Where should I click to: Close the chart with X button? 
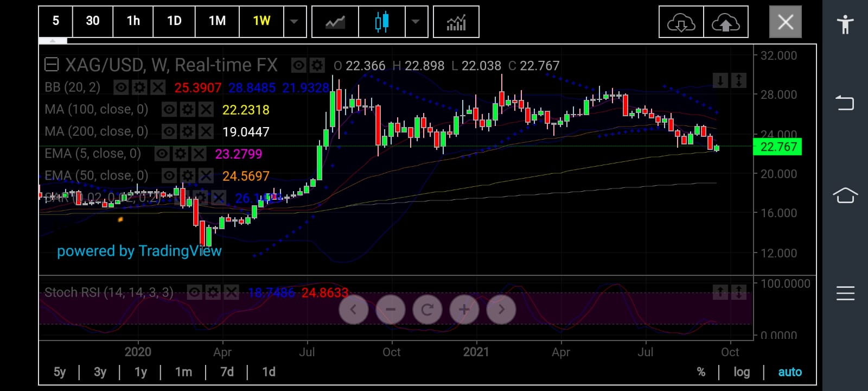(x=786, y=22)
